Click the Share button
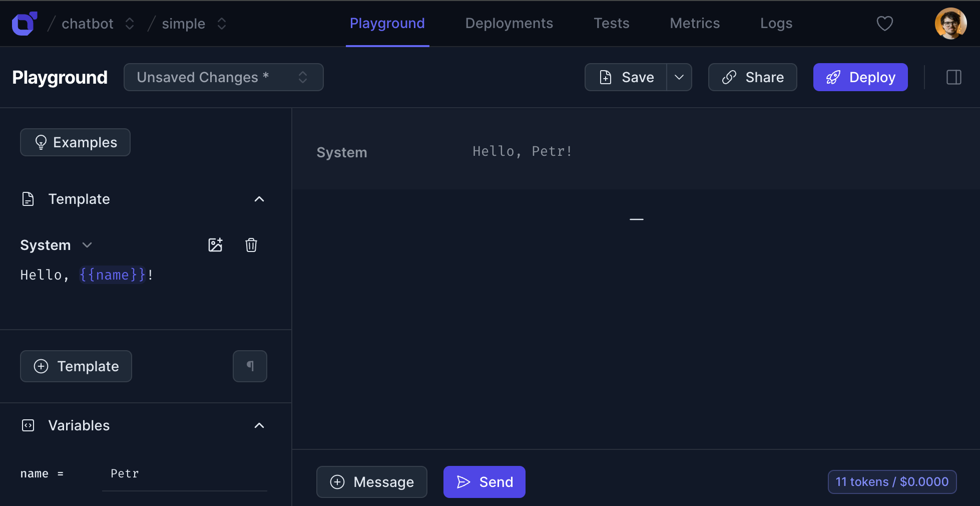This screenshot has width=980, height=506. (752, 77)
